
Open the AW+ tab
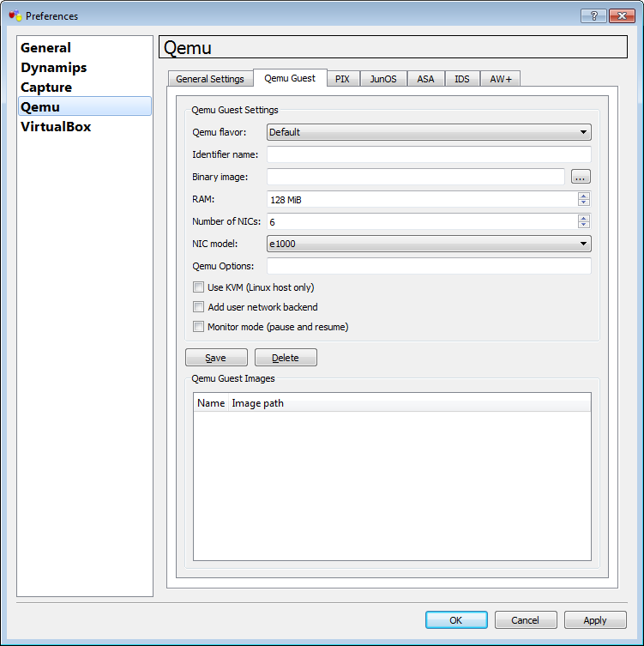point(501,79)
